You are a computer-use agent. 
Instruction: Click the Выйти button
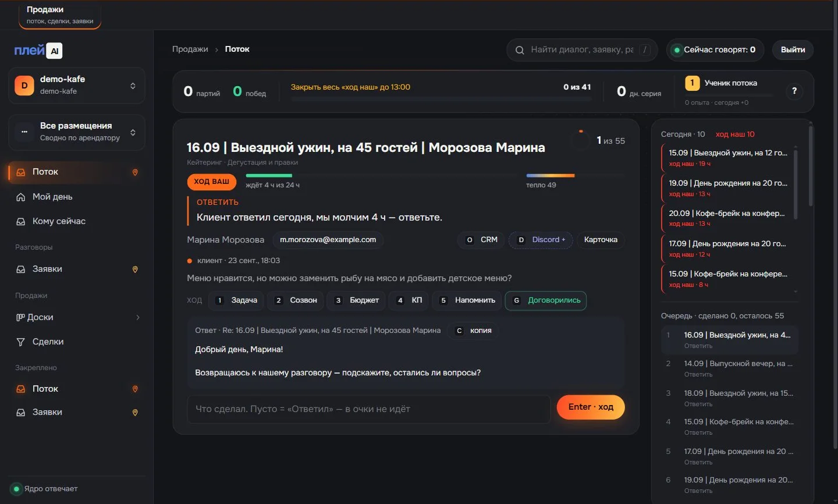[x=793, y=50]
